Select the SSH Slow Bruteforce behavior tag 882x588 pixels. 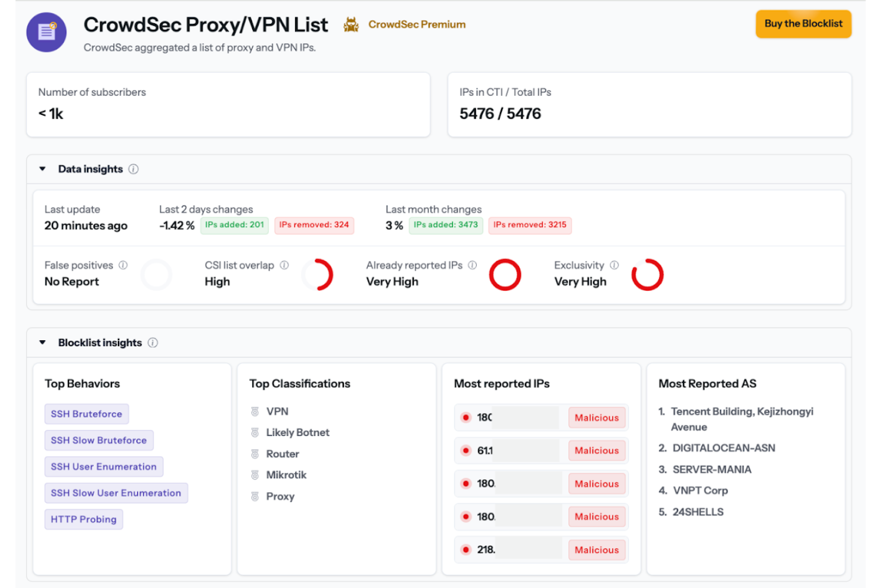pos(99,440)
